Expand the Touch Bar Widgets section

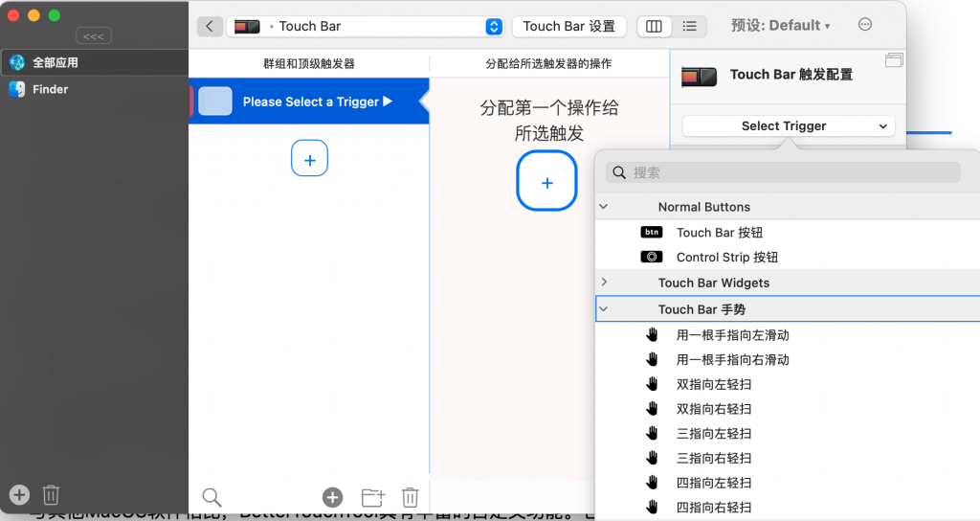coord(604,283)
